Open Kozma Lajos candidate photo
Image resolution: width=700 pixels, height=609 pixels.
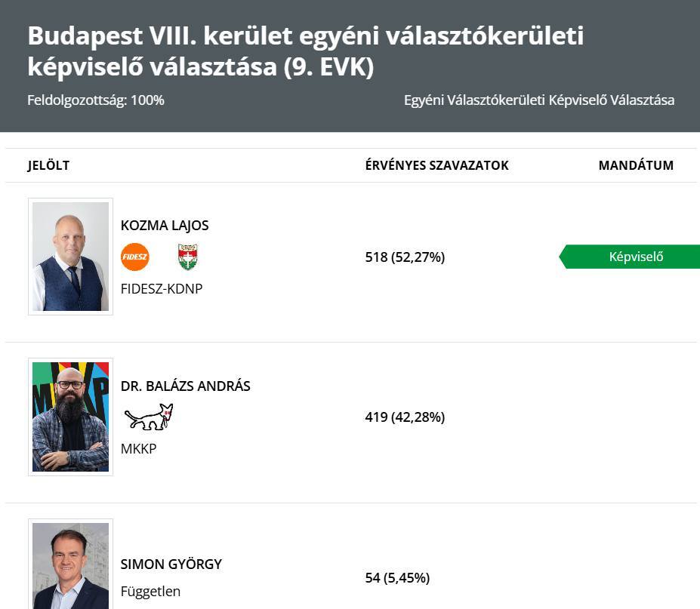click(x=70, y=256)
